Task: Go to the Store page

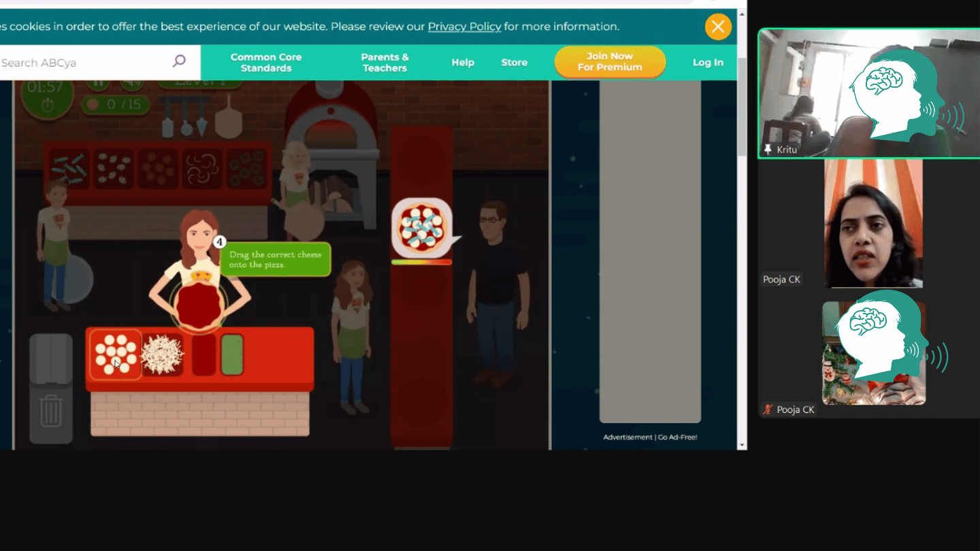Action: click(514, 63)
